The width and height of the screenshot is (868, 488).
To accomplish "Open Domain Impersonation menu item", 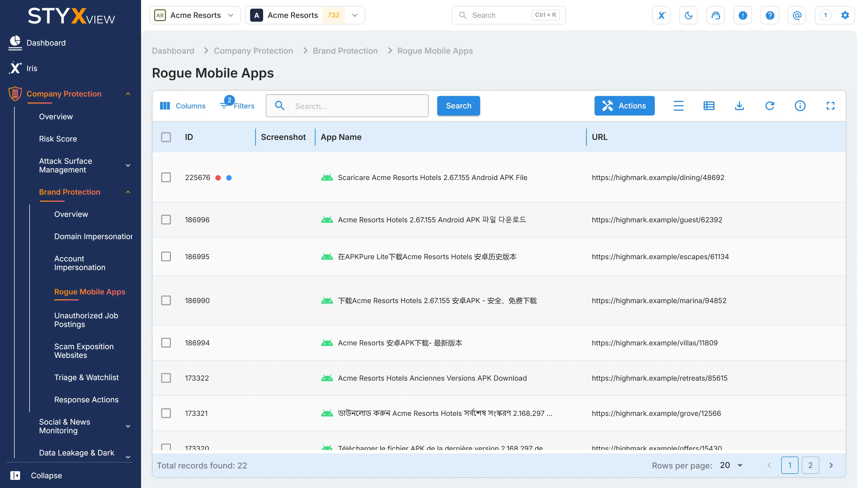I will click(93, 236).
